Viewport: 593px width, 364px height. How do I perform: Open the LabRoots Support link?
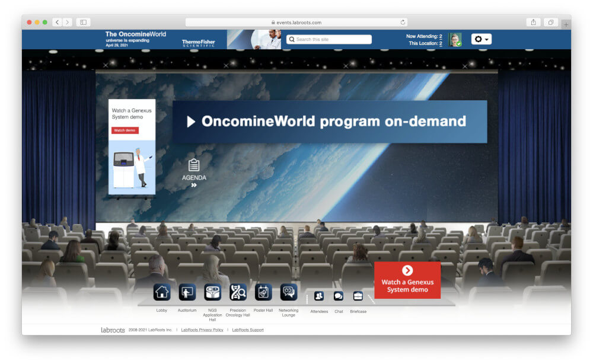248,330
